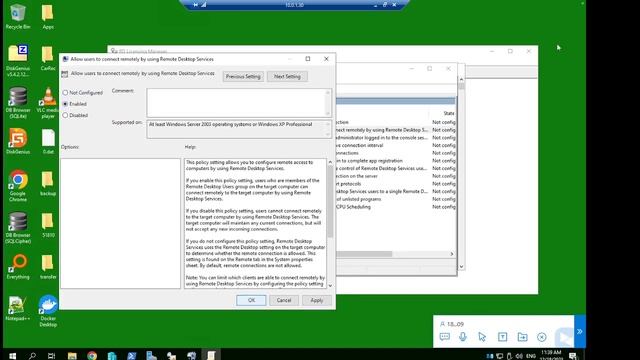The image size is (640, 360).
Task: Collapse remote toolbar with double chevron
Action: (580, 331)
